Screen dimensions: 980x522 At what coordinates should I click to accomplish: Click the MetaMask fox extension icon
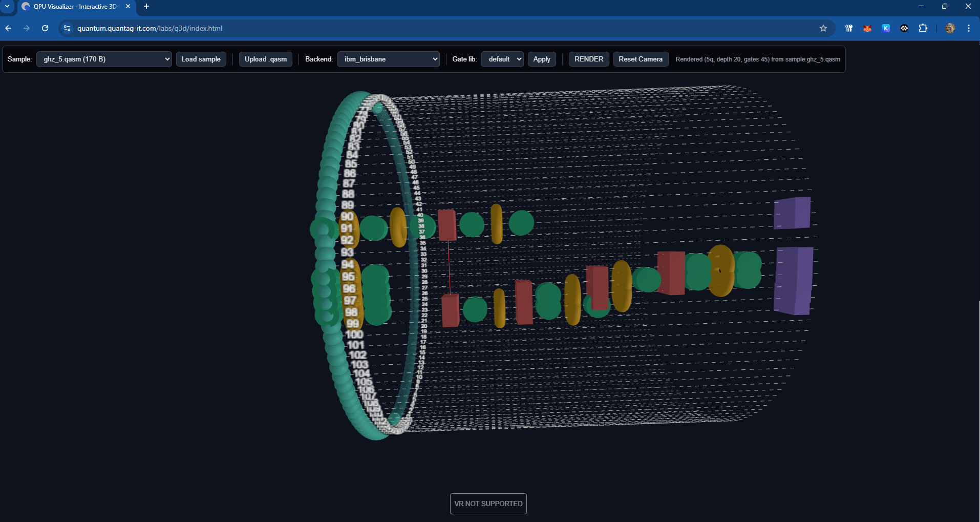click(867, 28)
